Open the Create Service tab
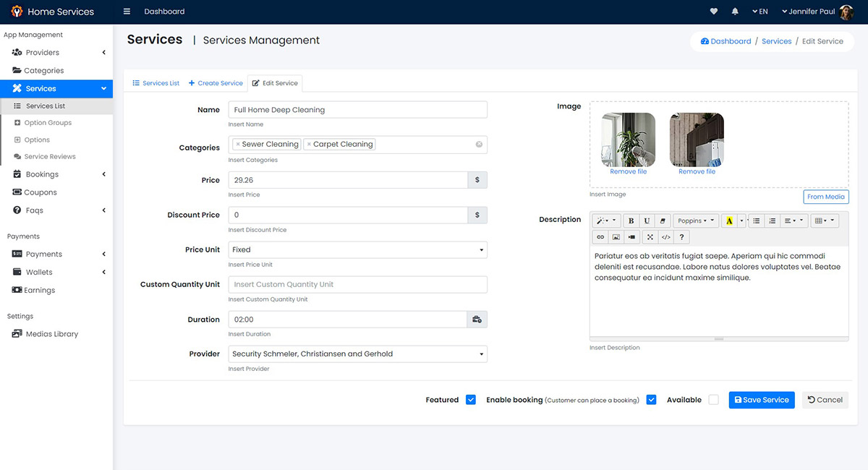 pos(216,83)
